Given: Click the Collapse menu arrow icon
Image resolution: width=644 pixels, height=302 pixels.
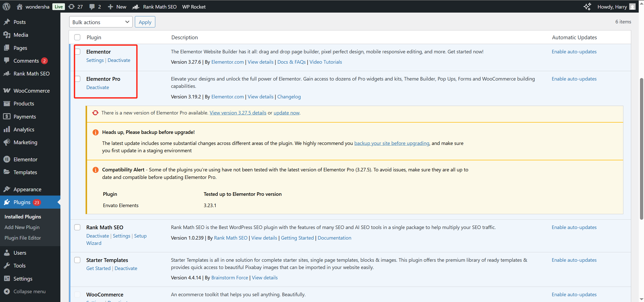Looking at the screenshot, I should pyautogui.click(x=7, y=291).
